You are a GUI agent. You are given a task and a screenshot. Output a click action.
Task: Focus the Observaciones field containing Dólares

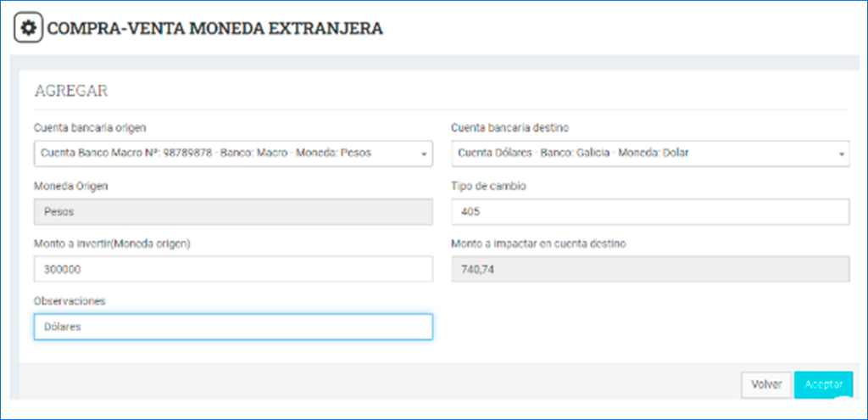(x=233, y=327)
